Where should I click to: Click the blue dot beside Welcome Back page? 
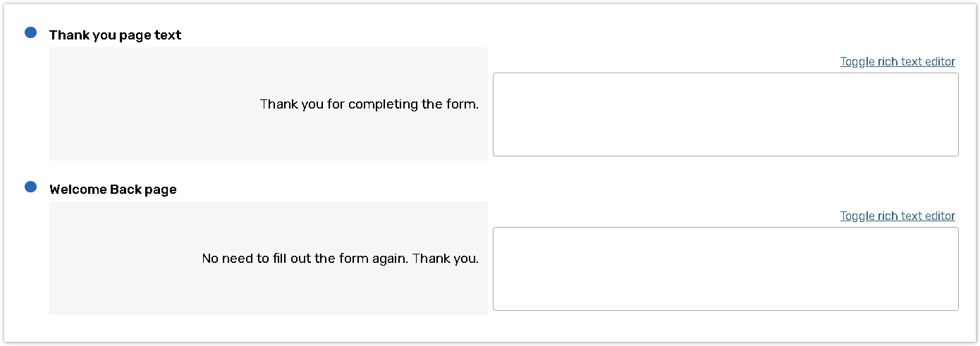[30, 187]
